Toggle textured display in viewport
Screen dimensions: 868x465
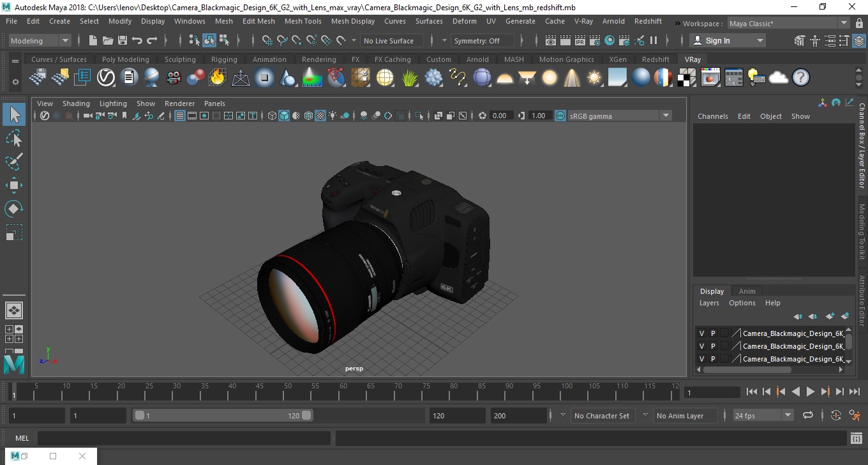[x=320, y=116]
